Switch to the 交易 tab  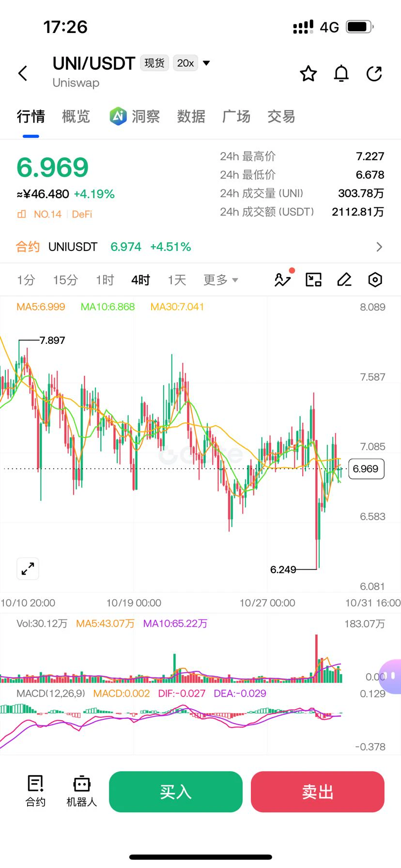[281, 116]
